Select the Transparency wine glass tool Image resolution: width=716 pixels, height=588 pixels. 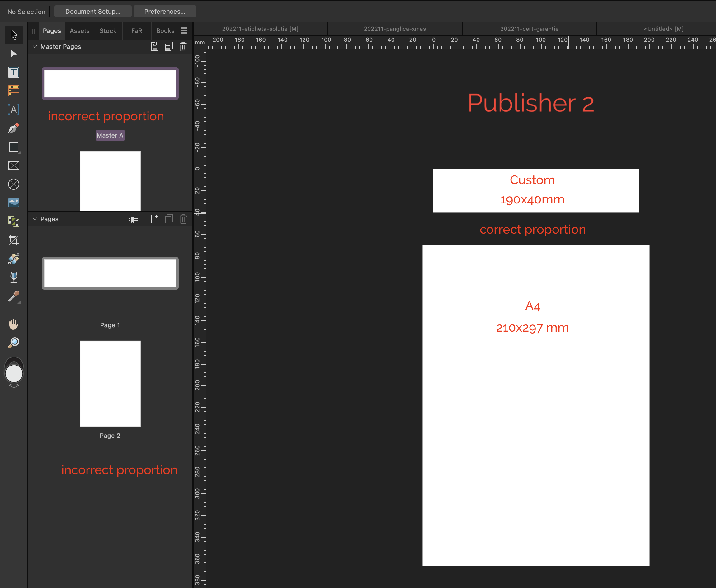(x=14, y=278)
